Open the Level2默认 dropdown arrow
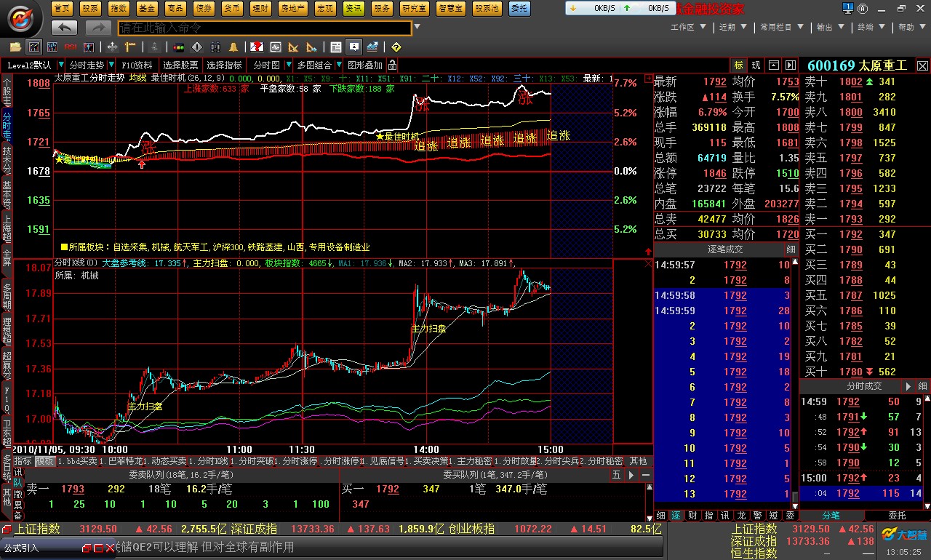 click(60, 65)
